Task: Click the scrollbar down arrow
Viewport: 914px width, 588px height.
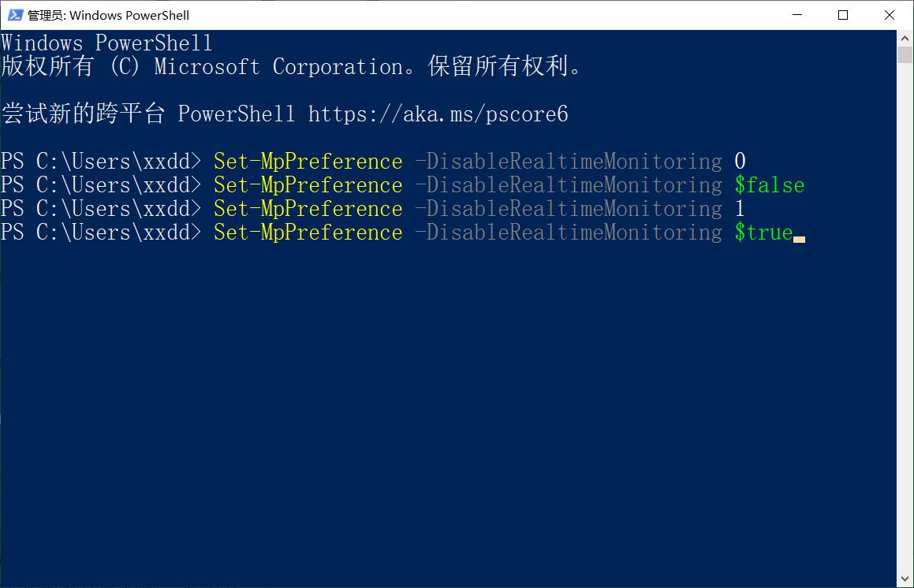Action: tap(905, 577)
